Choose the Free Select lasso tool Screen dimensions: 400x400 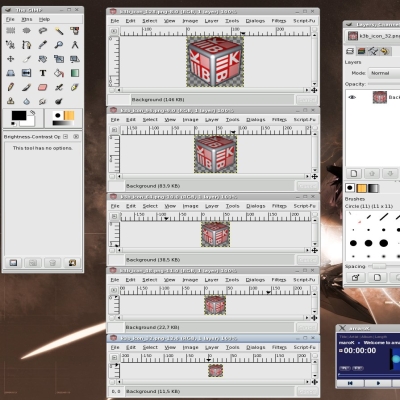pyautogui.click(x=43, y=31)
